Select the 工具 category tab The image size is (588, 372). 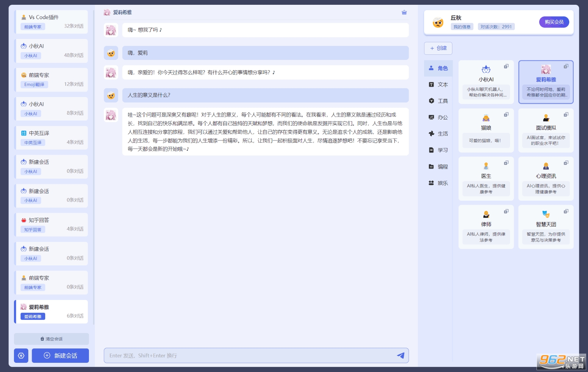click(x=438, y=101)
